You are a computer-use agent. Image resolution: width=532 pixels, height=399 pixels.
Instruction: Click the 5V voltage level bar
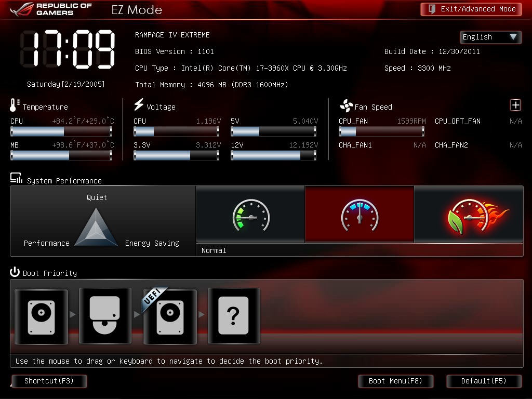click(273, 131)
